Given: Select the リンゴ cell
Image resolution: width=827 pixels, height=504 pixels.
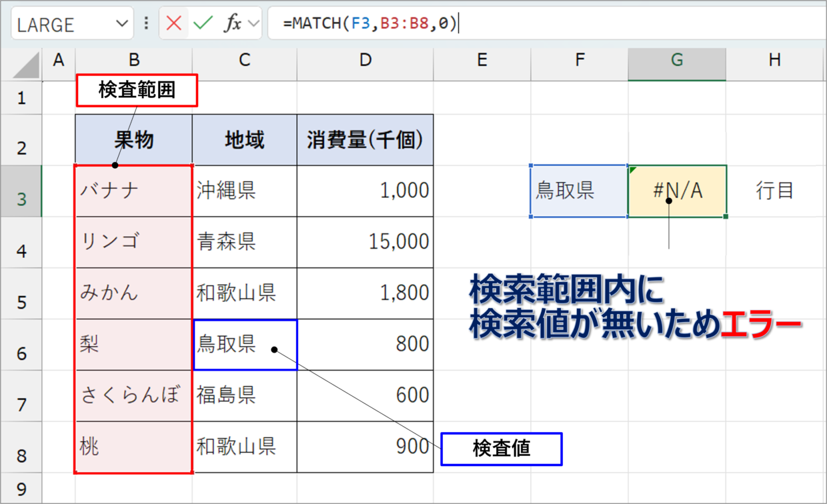Looking at the screenshot, I should tap(134, 243).
